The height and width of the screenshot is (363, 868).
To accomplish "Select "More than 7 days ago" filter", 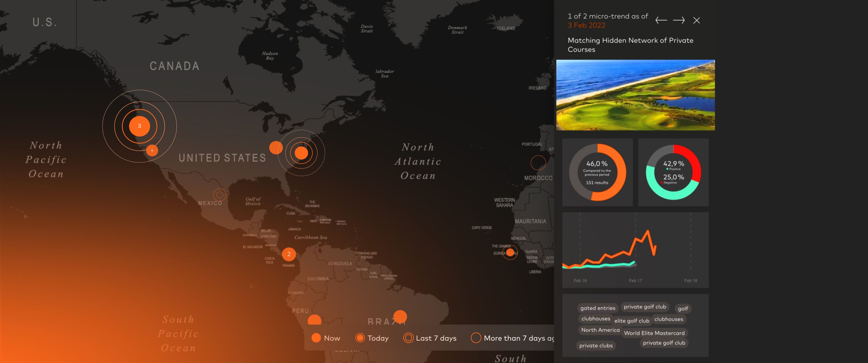I will (x=512, y=338).
